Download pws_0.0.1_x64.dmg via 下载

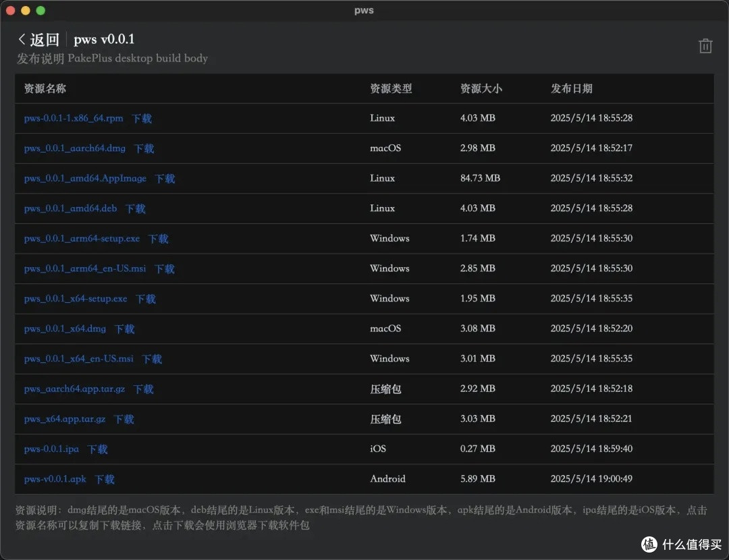(x=124, y=329)
